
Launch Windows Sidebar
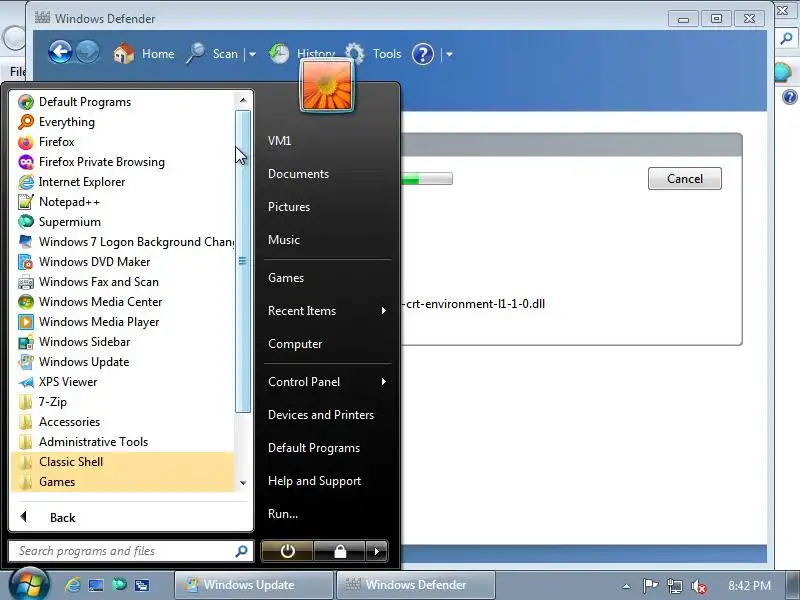pyautogui.click(x=122, y=341)
